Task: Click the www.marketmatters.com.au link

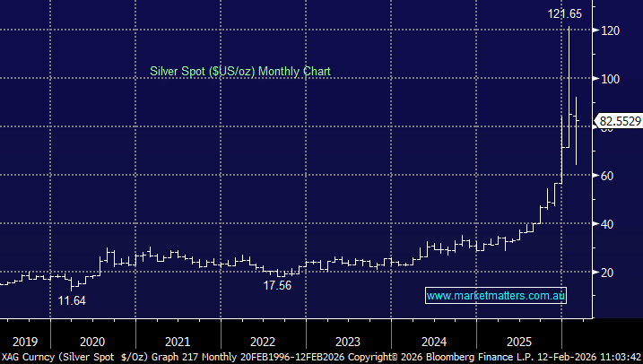Action: pyautogui.click(x=496, y=295)
